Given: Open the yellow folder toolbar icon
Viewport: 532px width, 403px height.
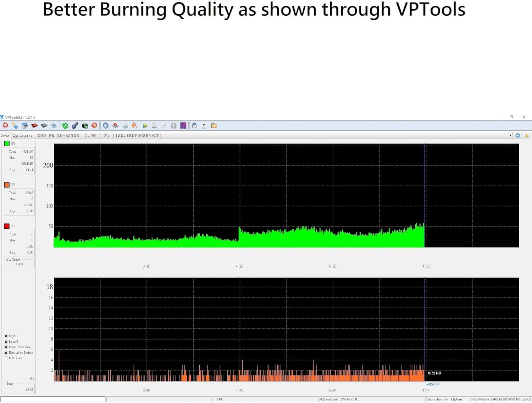Looking at the screenshot, I should 214,125.
